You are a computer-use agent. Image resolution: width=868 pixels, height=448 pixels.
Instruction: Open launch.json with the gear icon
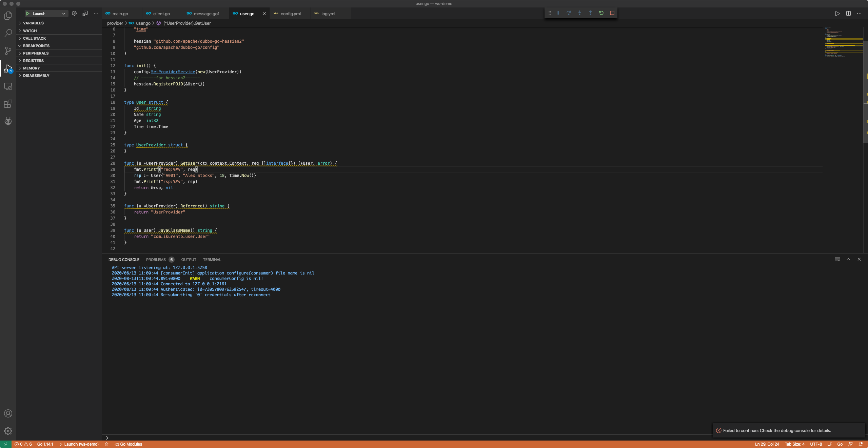[74, 13]
